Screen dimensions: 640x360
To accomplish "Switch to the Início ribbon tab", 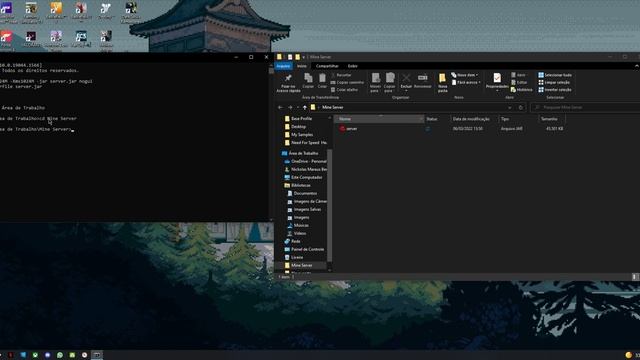I will tap(302, 66).
